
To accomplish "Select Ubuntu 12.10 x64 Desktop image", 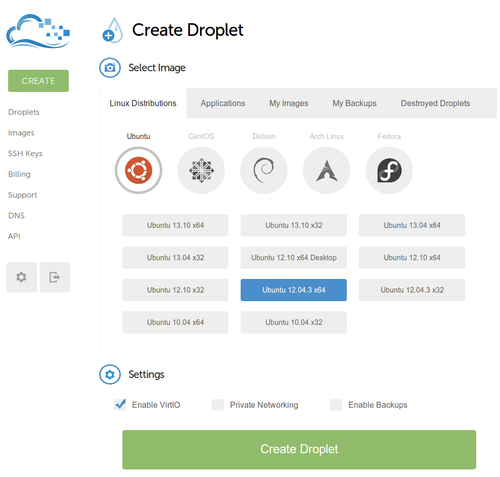I will (294, 258).
